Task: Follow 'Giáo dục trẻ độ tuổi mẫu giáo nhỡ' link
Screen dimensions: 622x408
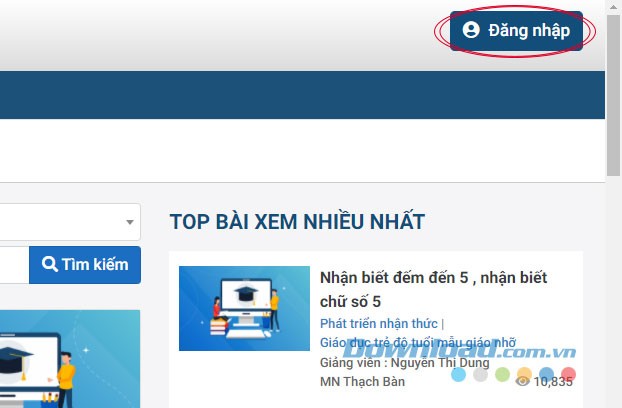Action: [418, 343]
